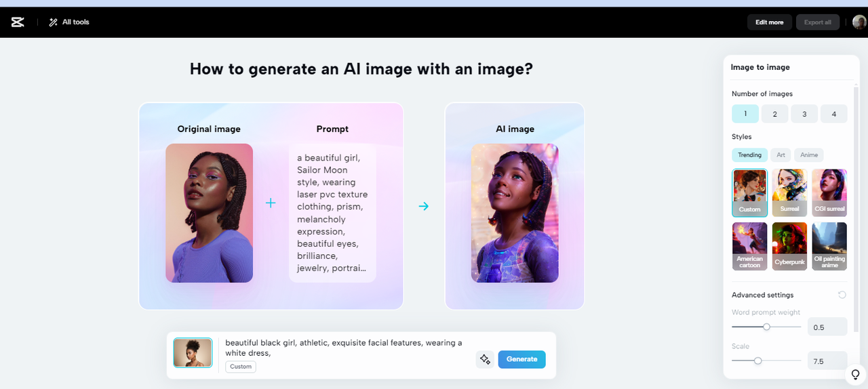868x389 pixels.
Task: Switch to the Art styles tab
Action: tap(781, 155)
